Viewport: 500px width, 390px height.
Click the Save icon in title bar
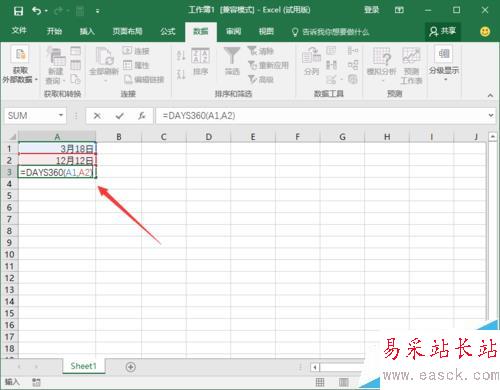click(x=18, y=11)
